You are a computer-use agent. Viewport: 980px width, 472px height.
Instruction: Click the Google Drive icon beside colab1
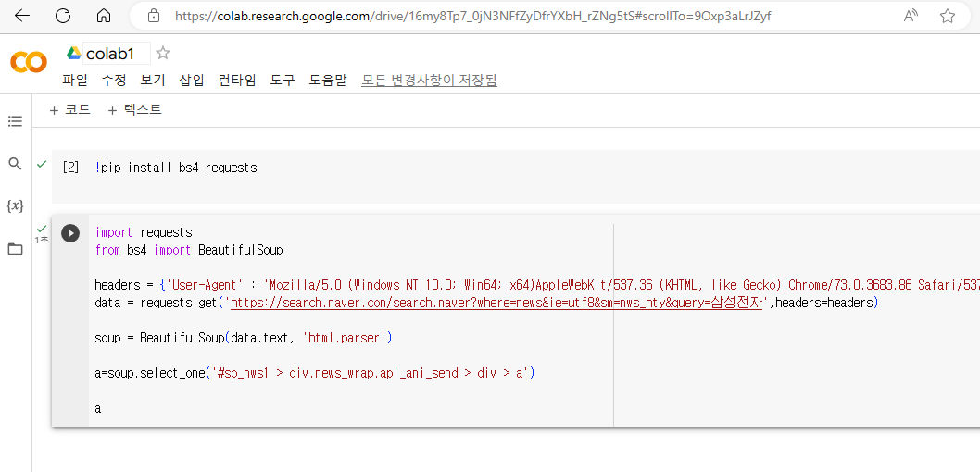74,54
